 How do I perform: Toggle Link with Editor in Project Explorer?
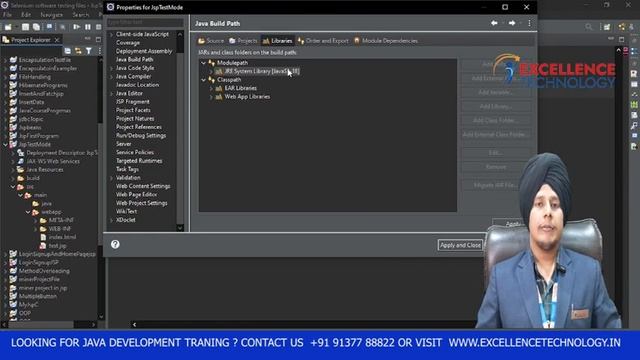[x=78, y=51]
